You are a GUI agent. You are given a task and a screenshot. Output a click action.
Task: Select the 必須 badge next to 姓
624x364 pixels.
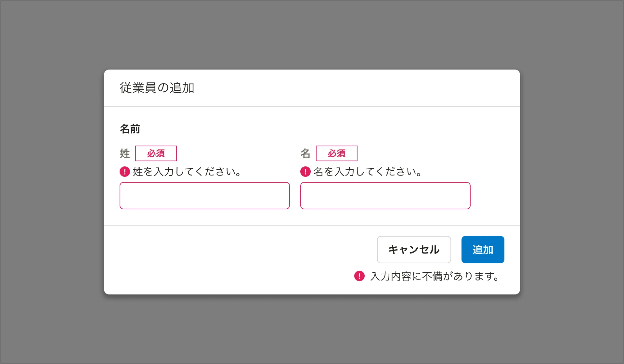(x=156, y=153)
